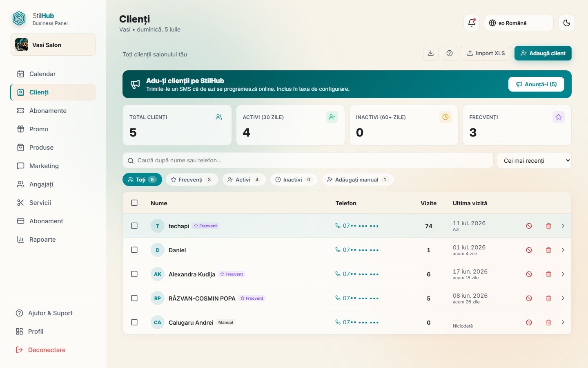Open the help question mark icon
The height and width of the screenshot is (368, 588).
click(450, 53)
